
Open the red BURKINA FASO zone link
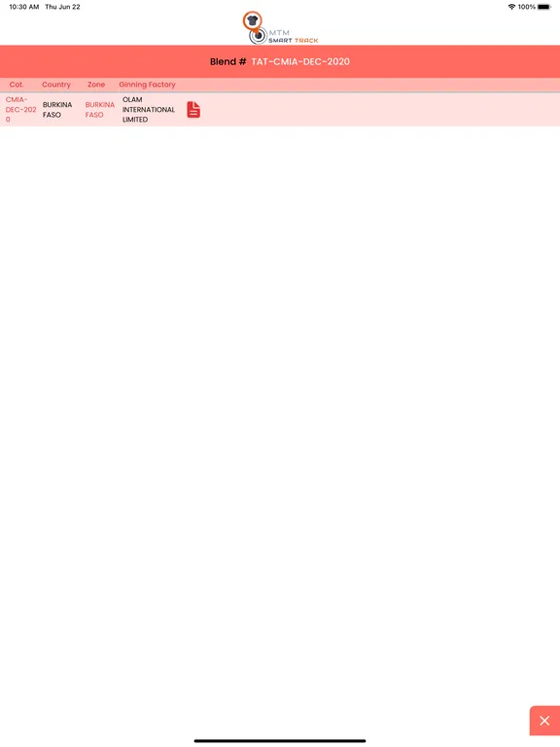click(x=99, y=110)
